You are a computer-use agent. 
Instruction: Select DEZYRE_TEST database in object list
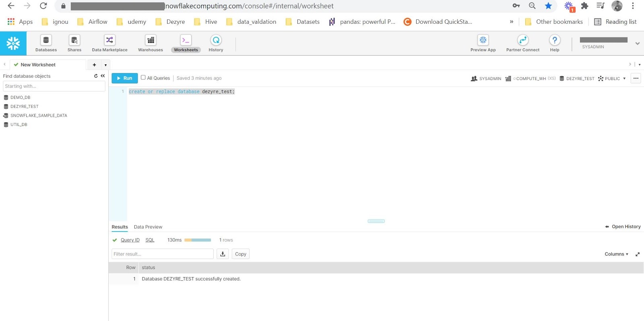[25, 107]
